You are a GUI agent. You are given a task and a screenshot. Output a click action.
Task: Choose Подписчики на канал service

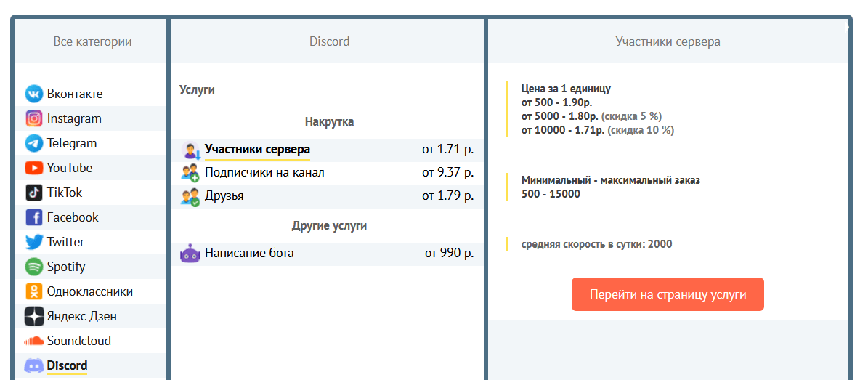coord(264,173)
